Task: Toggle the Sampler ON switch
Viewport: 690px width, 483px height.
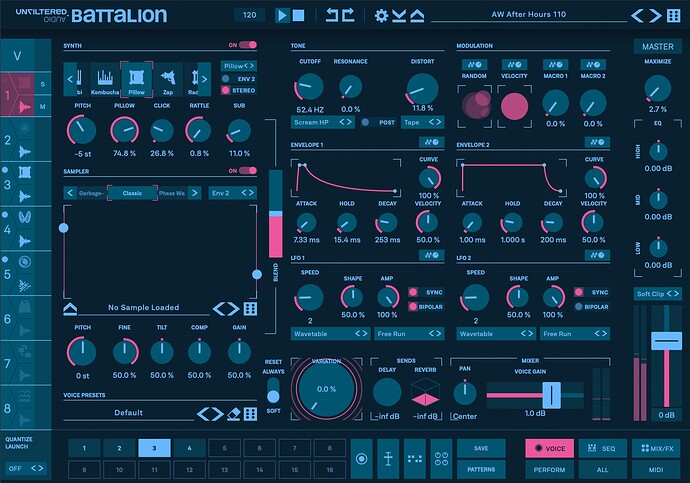Action: point(247,171)
